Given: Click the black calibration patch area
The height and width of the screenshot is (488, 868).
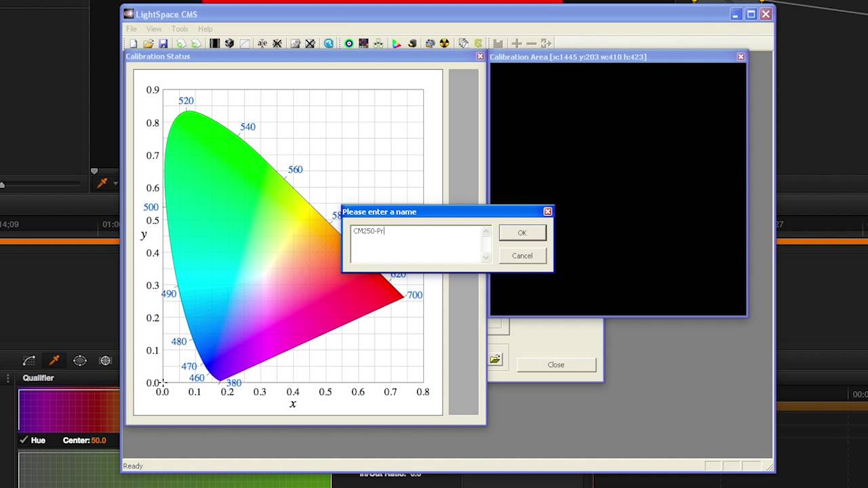Looking at the screenshot, I should click(618, 189).
